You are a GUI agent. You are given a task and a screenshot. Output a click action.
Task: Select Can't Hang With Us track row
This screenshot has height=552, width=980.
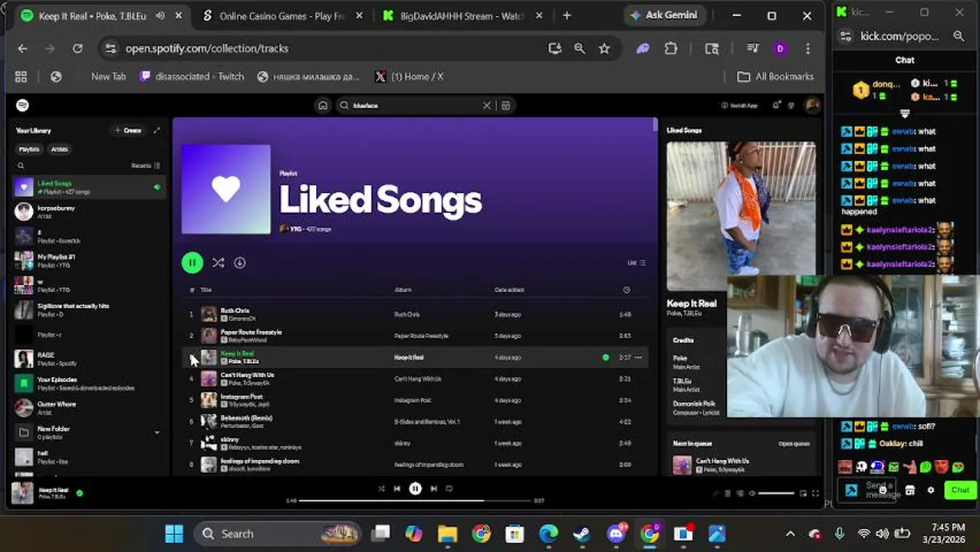tap(416, 379)
